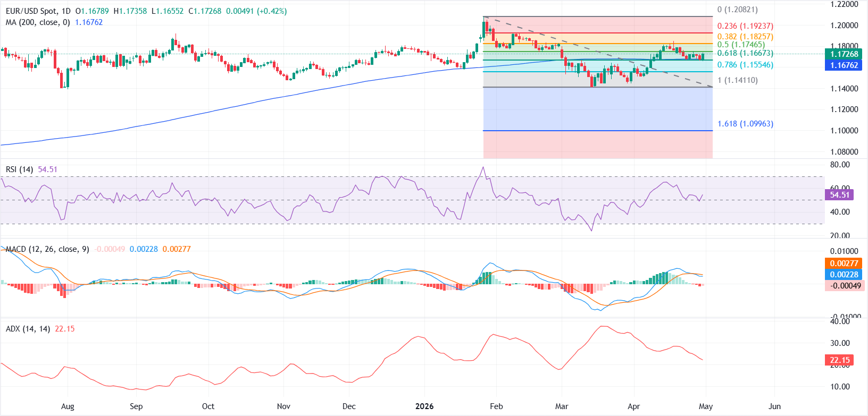Click the 2026 year marker on time axis
868x416 pixels.
point(424,406)
